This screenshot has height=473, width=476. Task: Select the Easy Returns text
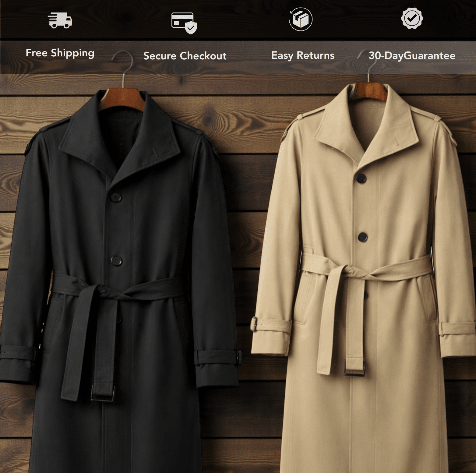303,55
